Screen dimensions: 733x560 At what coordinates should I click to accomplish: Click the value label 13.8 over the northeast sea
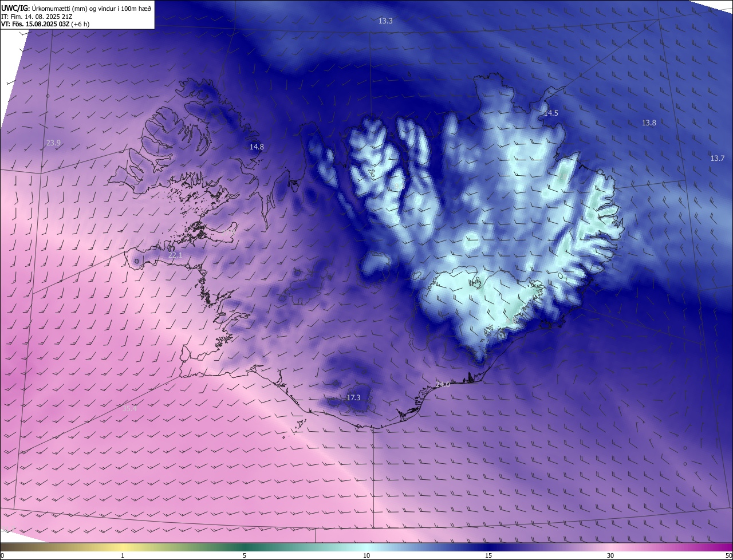click(649, 123)
